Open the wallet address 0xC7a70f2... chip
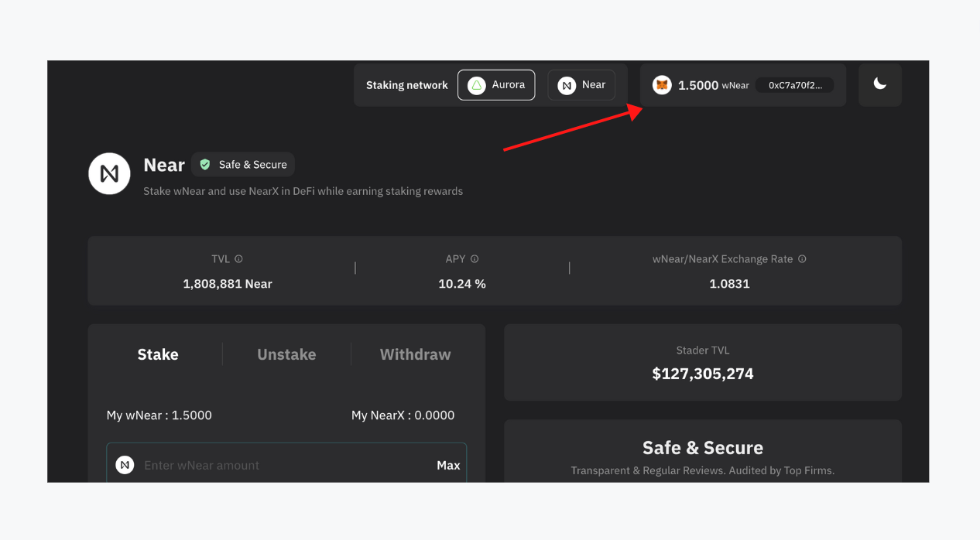This screenshot has height=540, width=980. tap(795, 85)
